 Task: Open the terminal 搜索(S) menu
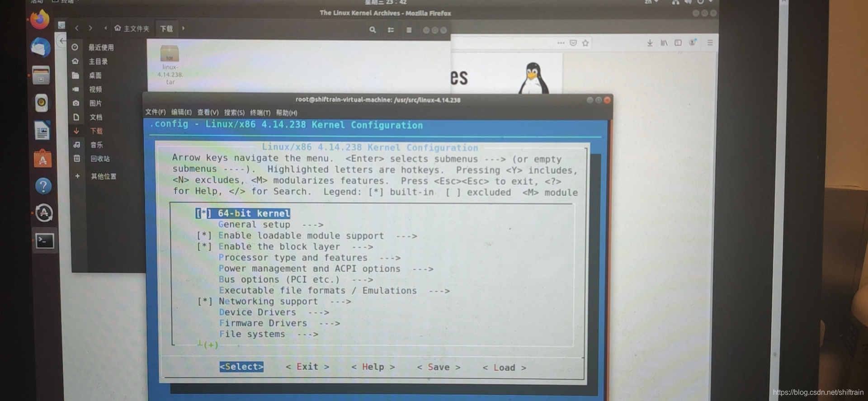[234, 113]
